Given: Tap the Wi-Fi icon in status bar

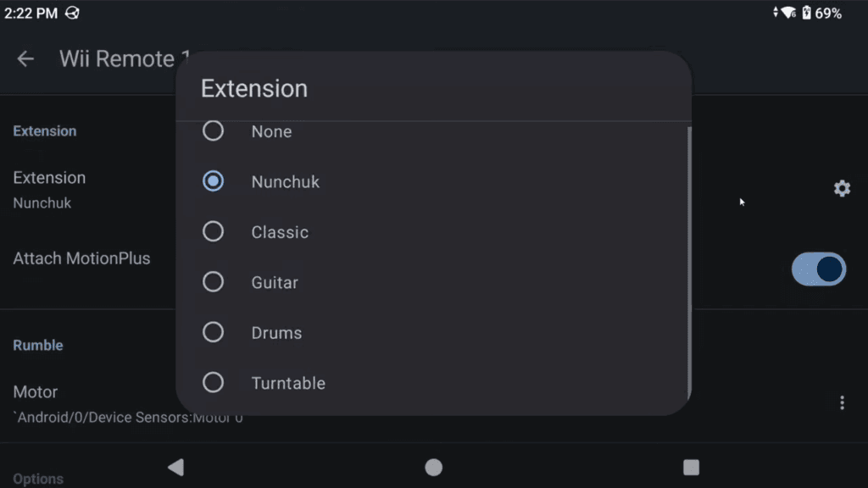Looking at the screenshot, I should [x=788, y=13].
